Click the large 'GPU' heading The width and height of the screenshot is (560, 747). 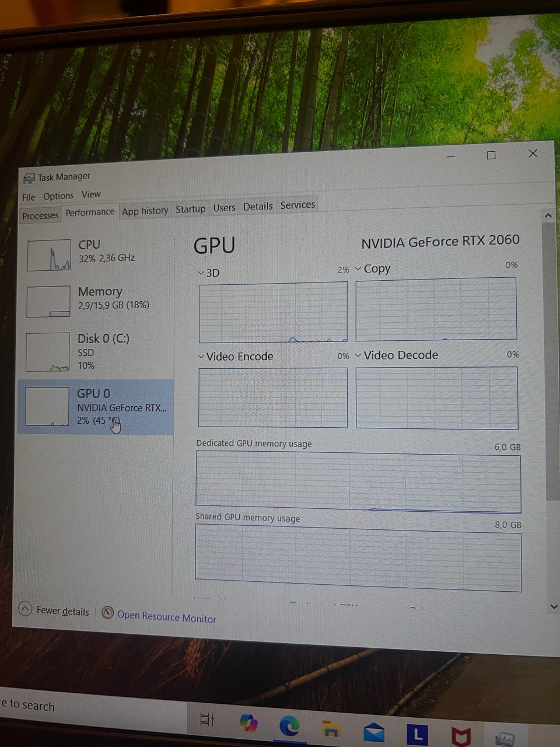point(214,246)
